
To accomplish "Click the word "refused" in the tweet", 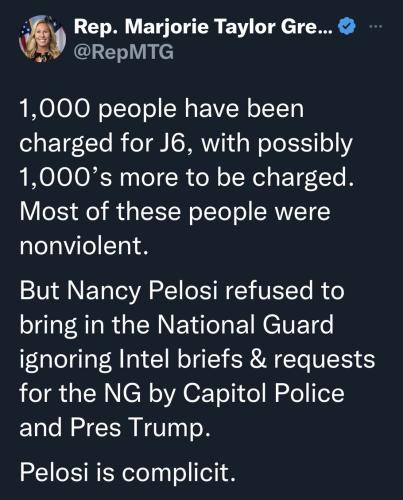I will pyautogui.click(x=269, y=290).
